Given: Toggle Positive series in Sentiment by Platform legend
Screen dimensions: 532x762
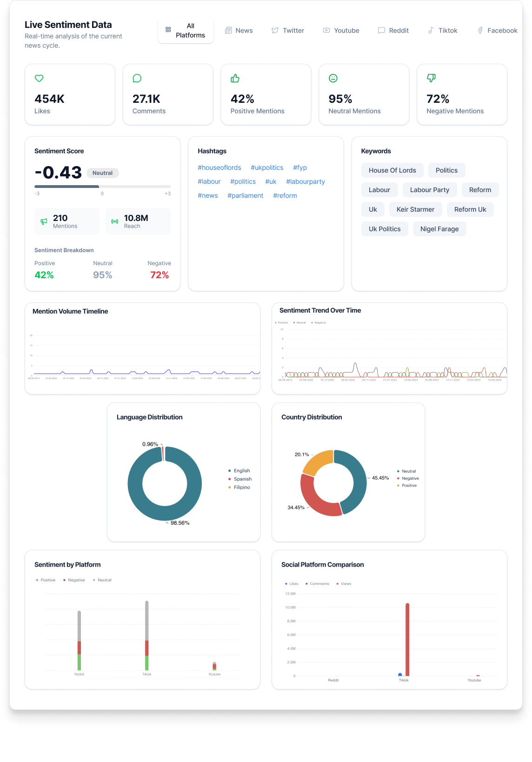Looking at the screenshot, I should click(46, 580).
